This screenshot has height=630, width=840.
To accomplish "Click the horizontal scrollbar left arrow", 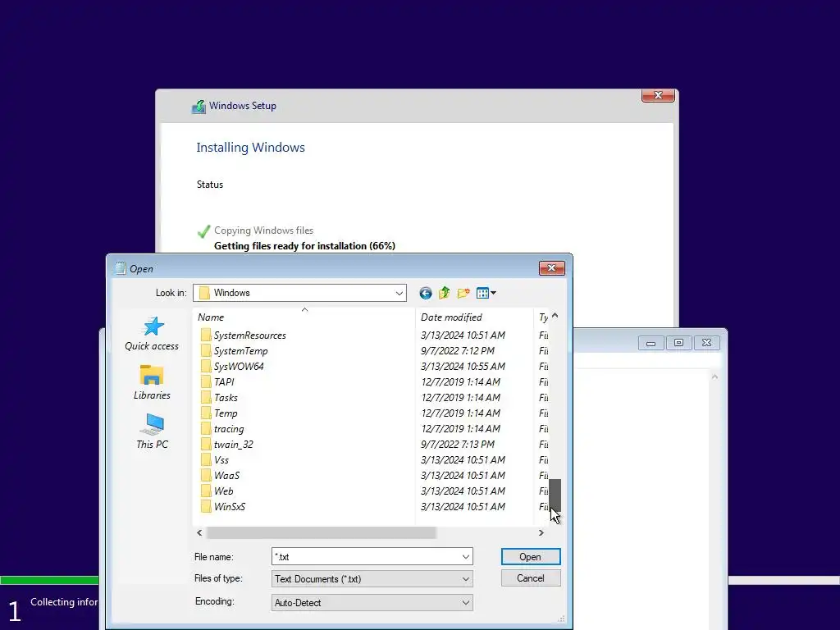I will pyautogui.click(x=199, y=533).
